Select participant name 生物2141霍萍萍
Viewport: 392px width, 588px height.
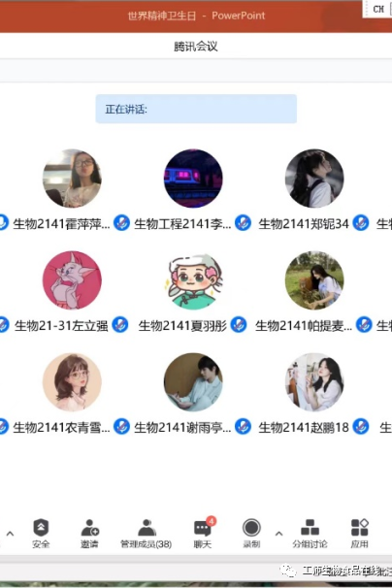tap(61, 224)
